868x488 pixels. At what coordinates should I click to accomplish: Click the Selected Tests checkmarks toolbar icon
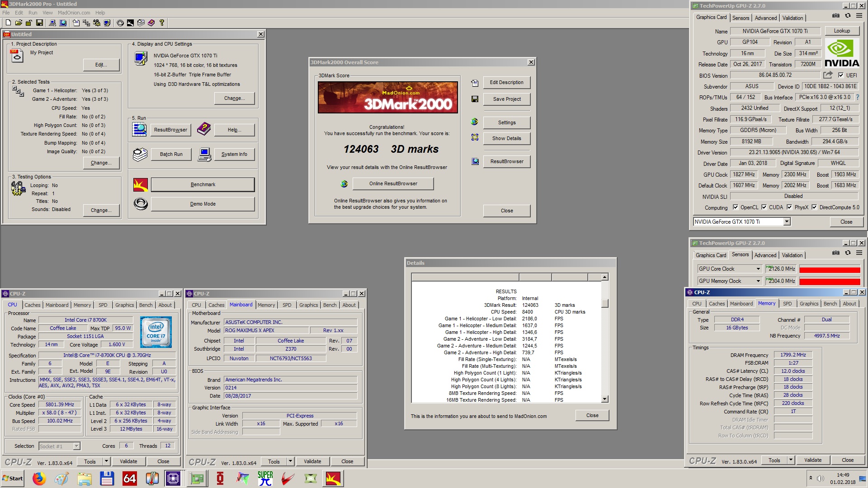pyautogui.click(x=86, y=23)
